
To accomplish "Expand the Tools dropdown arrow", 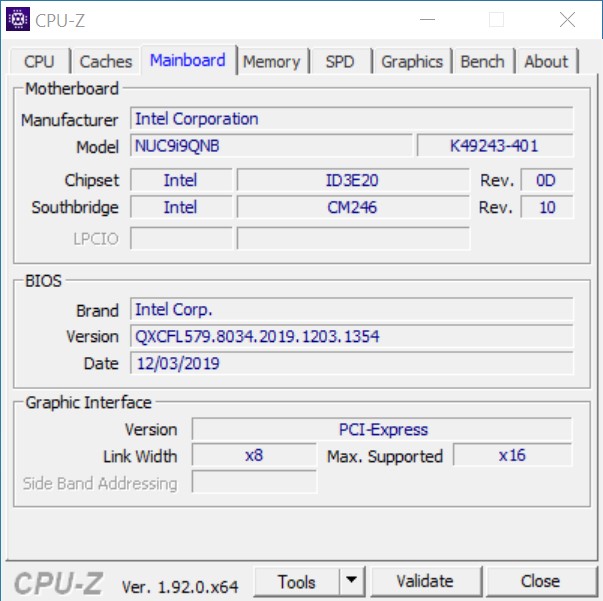I will pos(351,581).
